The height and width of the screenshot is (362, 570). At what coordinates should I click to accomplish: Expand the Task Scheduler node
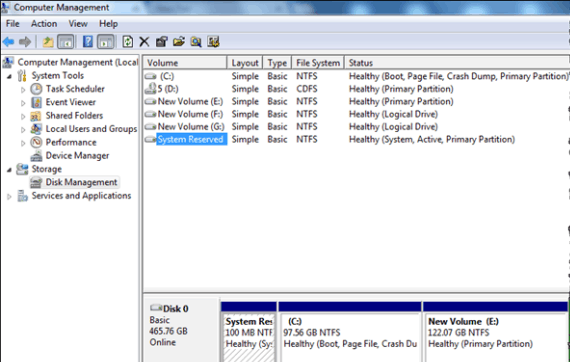(x=23, y=90)
